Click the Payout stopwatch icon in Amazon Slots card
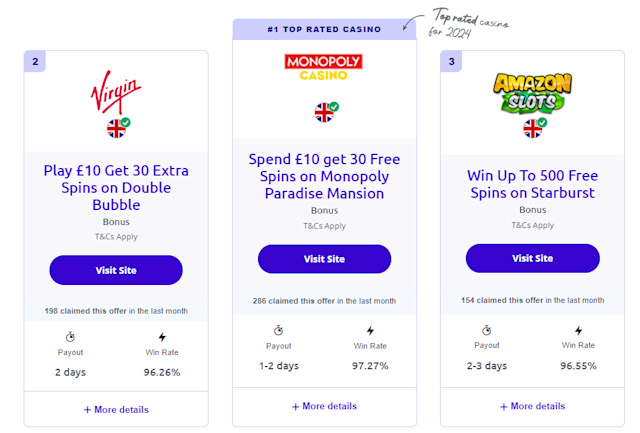 (x=487, y=330)
